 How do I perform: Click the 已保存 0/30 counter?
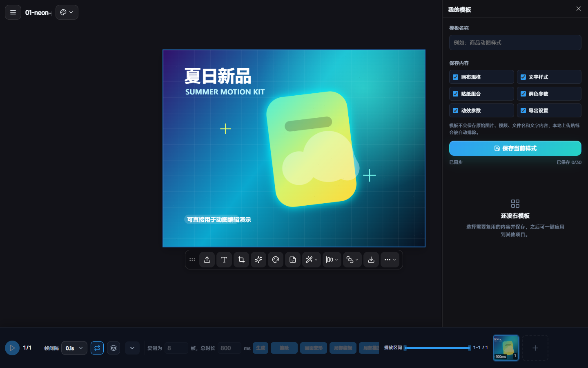coord(569,162)
